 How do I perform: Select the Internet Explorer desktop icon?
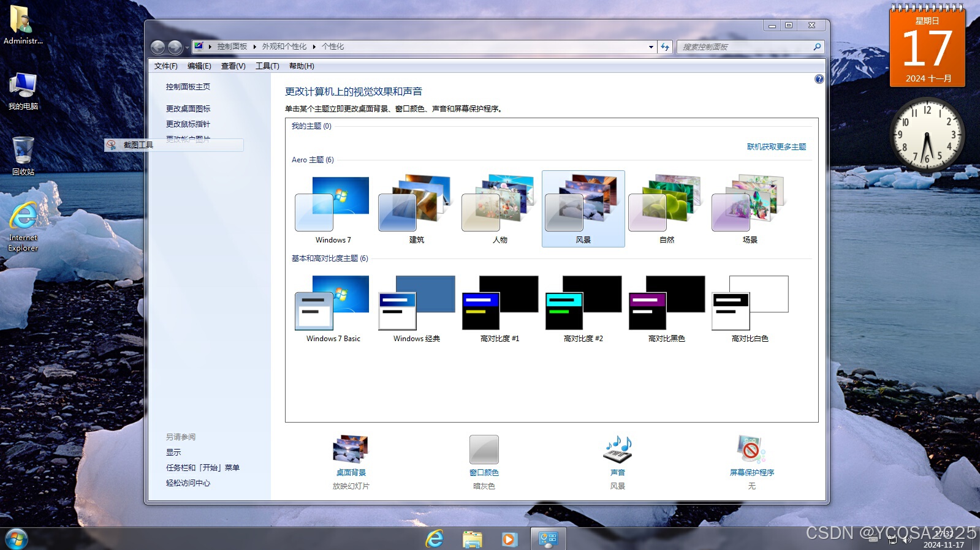(x=23, y=227)
